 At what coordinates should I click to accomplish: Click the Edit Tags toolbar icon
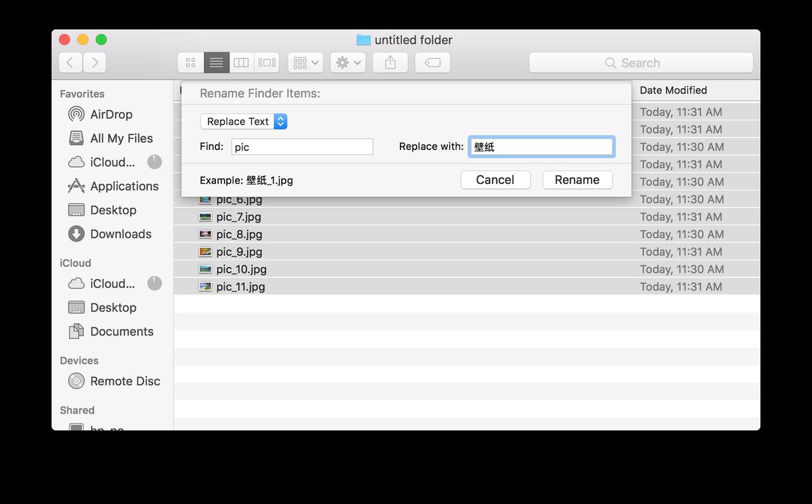coord(432,62)
